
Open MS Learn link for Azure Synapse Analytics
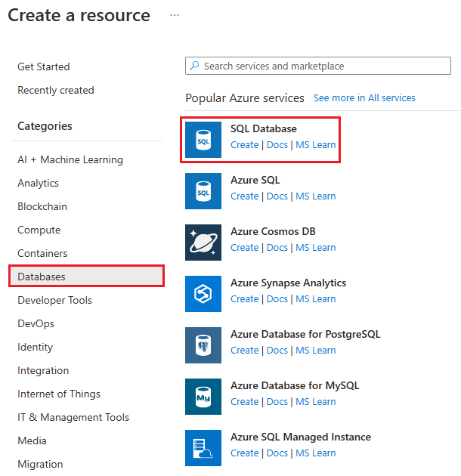point(316,298)
